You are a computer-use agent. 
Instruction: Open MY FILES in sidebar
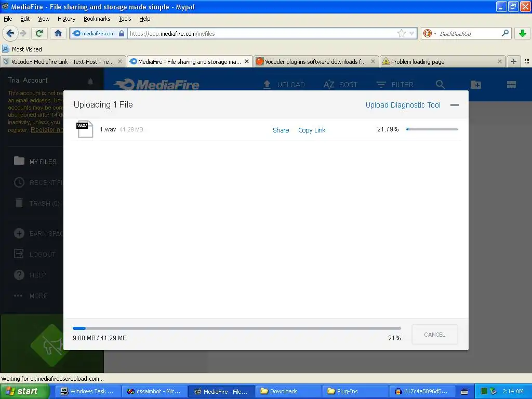pyautogui.click(x=35, y=162)
